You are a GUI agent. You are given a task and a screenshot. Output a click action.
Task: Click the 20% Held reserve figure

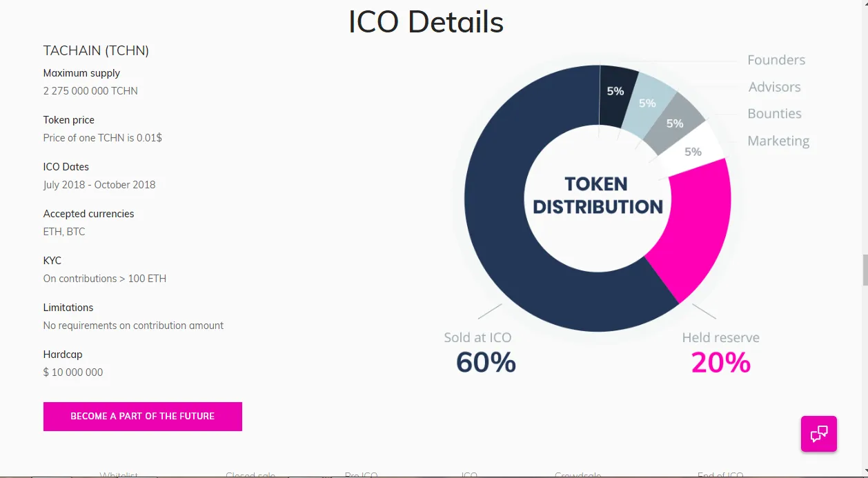[x=721, y=363]
